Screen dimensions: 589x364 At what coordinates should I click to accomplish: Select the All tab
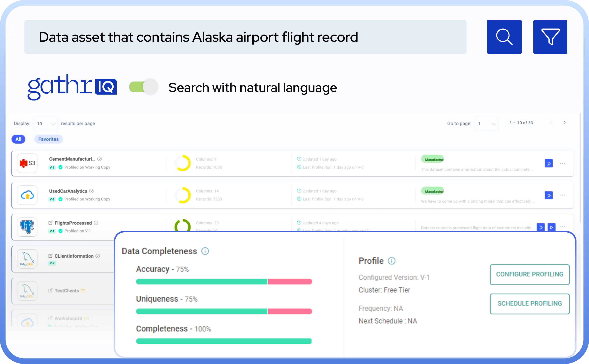(18, 139)
